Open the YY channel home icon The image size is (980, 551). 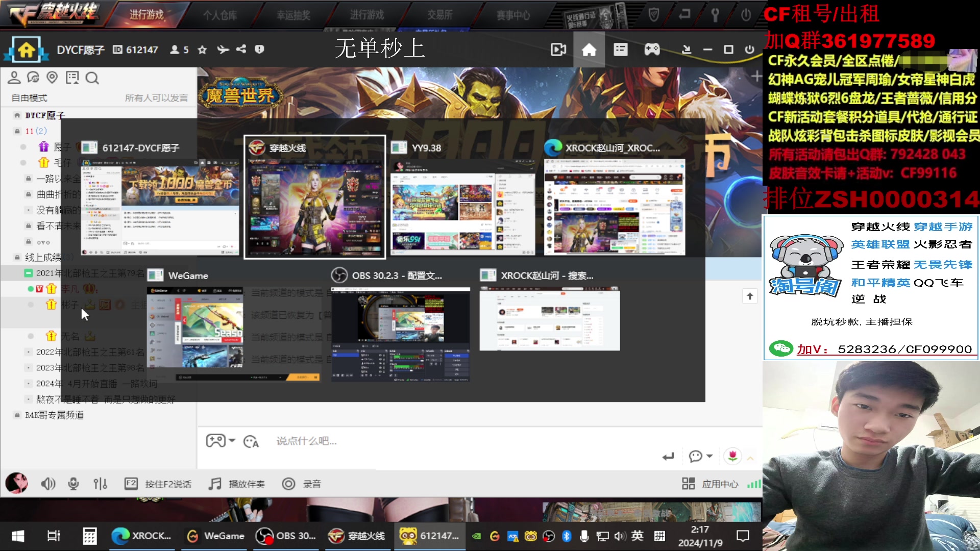[27, 49]
